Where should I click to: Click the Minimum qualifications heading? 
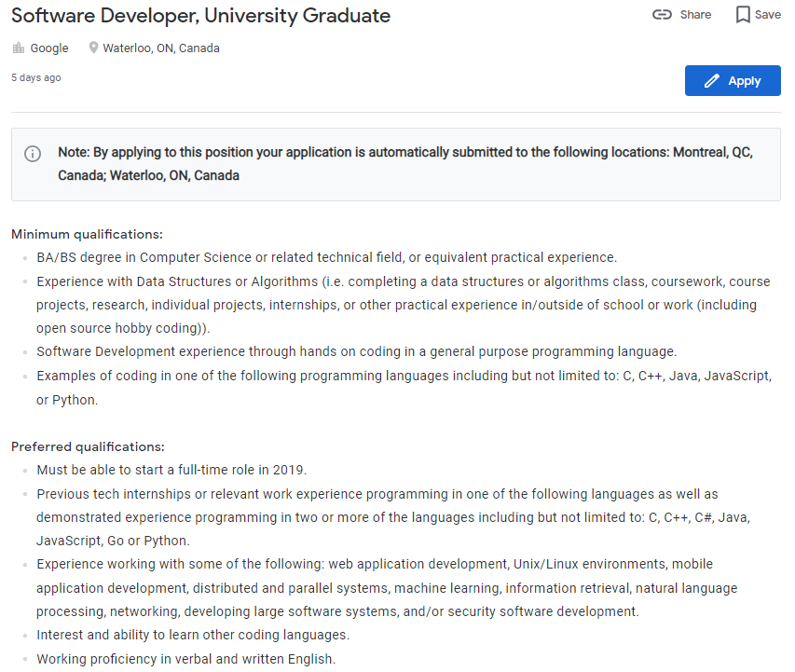(x=87, y=234)
